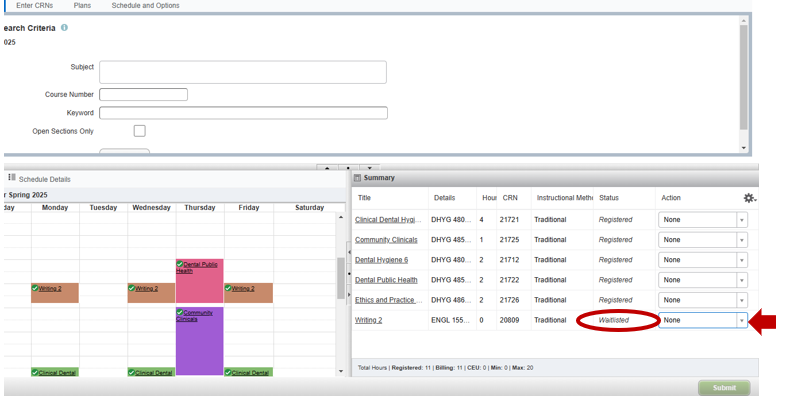Image resolution: width=785 pixels, height=400 pixels.
Task: Open the Summary settings gear icon
Action: 749,198
